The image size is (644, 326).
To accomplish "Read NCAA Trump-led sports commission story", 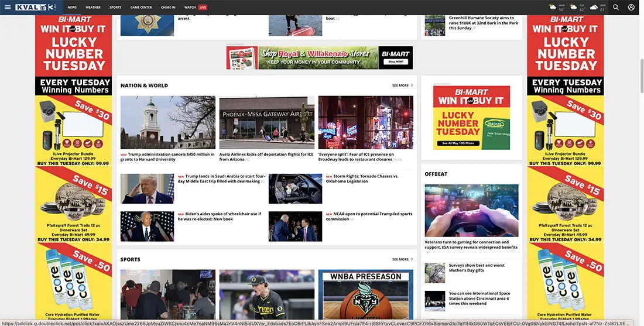I will click(x=369, y=217).
